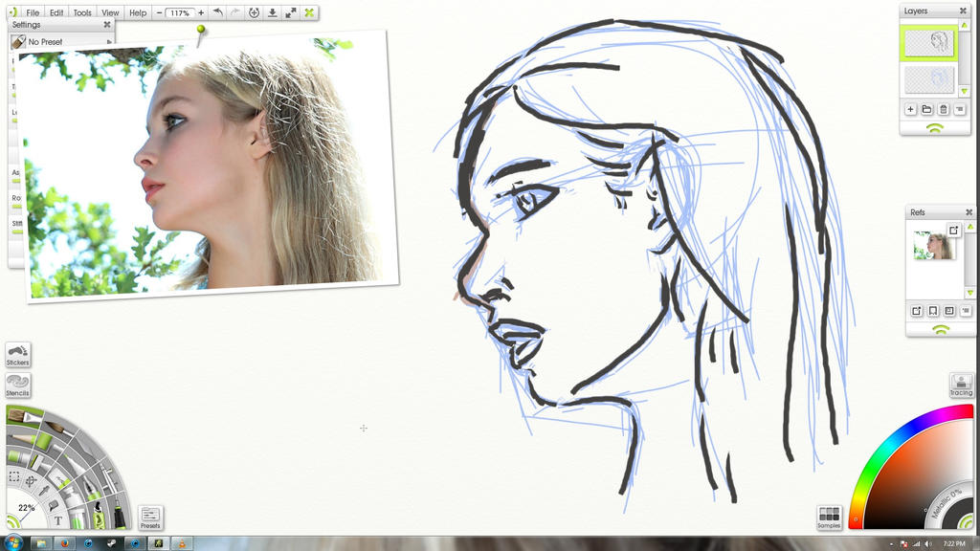Click the Redo arrow in top toolbar
This screenshot has height=551, width=980.
(235, 12)
